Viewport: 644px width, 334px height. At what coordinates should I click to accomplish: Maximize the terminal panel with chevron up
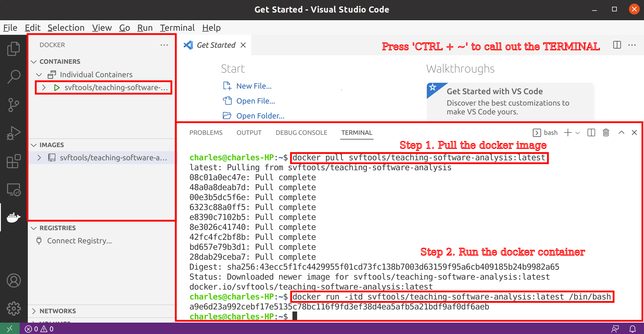(621, 133)
